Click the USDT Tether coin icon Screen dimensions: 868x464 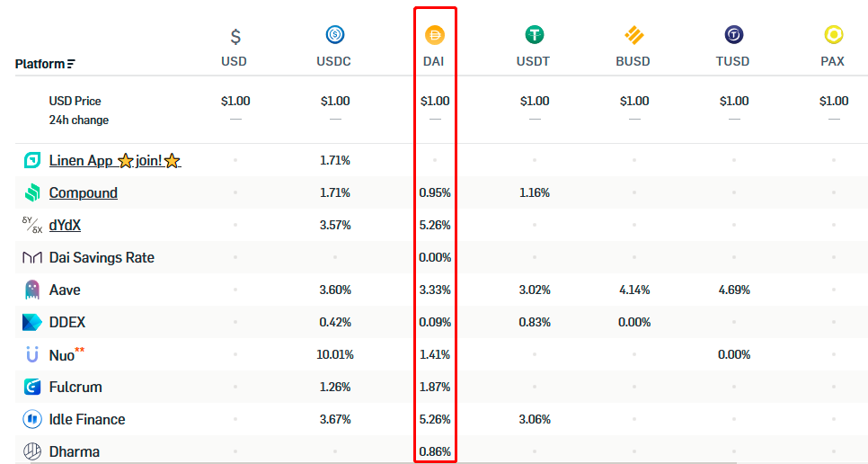point(535,35)
